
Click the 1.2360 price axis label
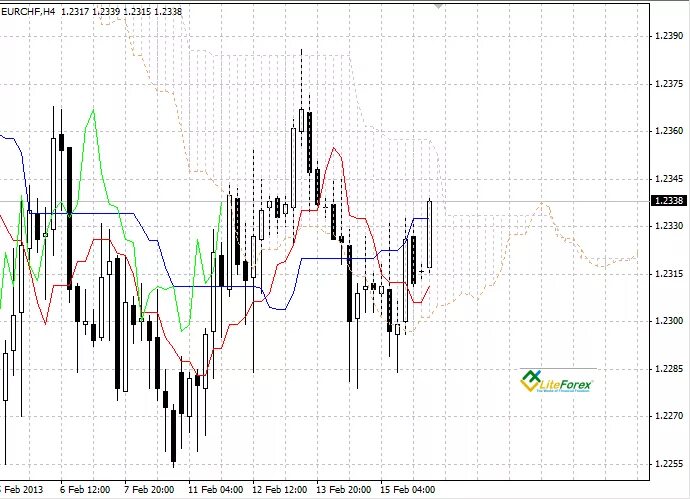[669, 131]
